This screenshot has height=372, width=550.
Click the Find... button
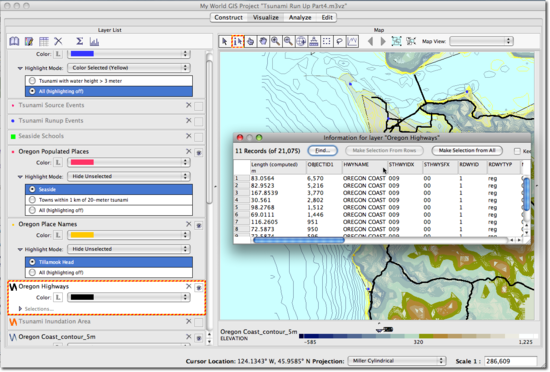click(323, 150)
